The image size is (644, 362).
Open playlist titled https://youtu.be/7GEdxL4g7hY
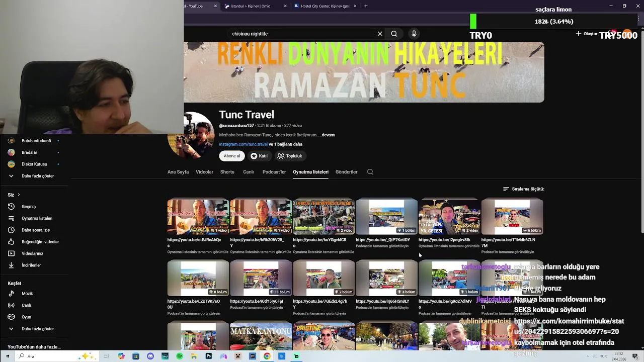(320, 304)
